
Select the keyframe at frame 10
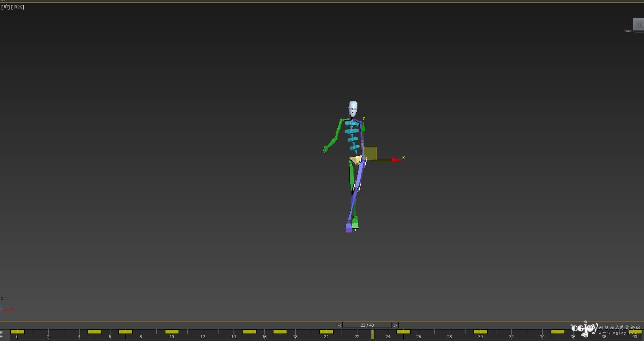click(172, 332)
